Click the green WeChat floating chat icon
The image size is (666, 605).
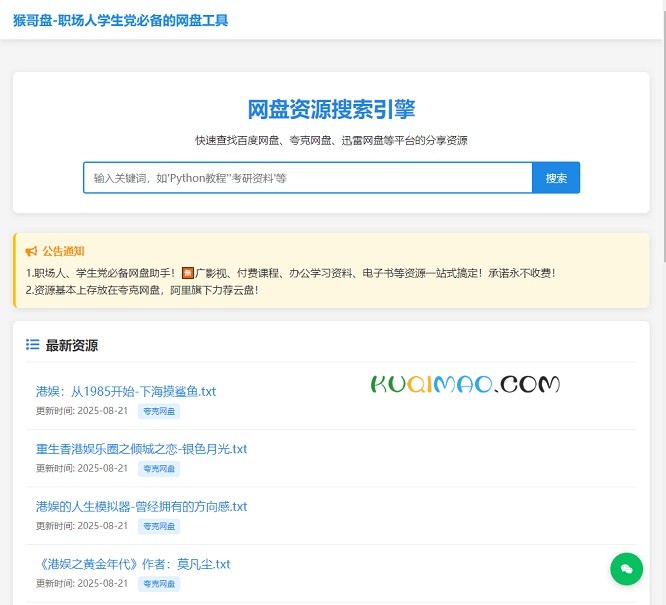coord(626,569)
